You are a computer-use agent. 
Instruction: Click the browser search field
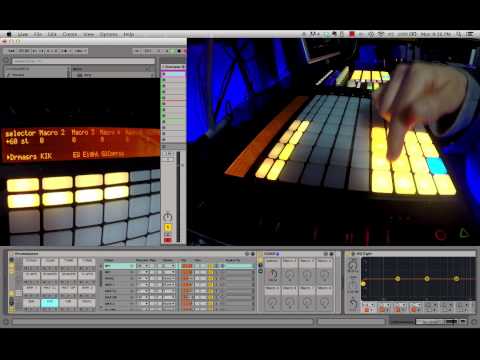pyautogui.click(x=83, y=61)
